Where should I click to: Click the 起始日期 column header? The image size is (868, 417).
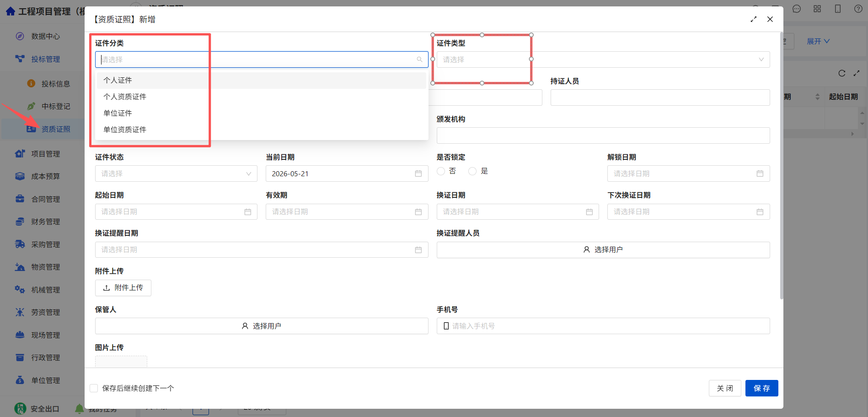[x=843, y=97]
